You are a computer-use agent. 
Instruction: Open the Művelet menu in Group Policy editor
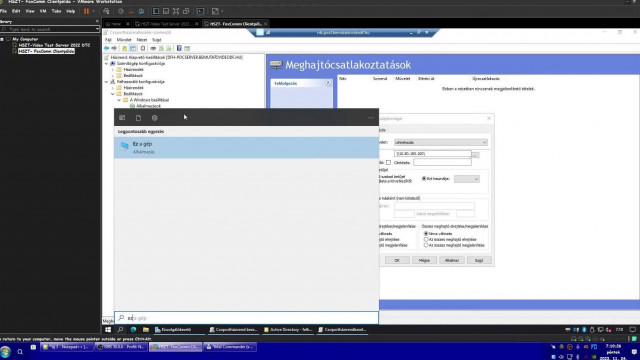click(x=124, y=40)
